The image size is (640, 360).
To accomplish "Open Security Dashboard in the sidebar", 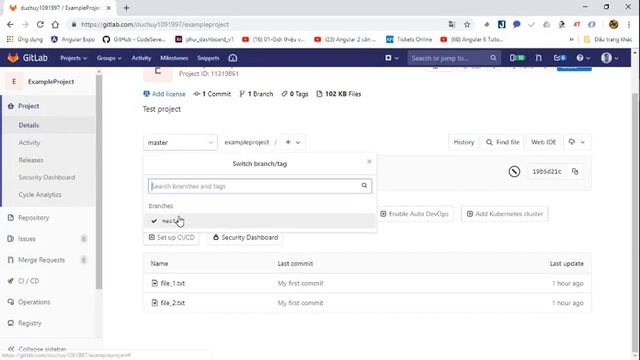I will point(47,177).
